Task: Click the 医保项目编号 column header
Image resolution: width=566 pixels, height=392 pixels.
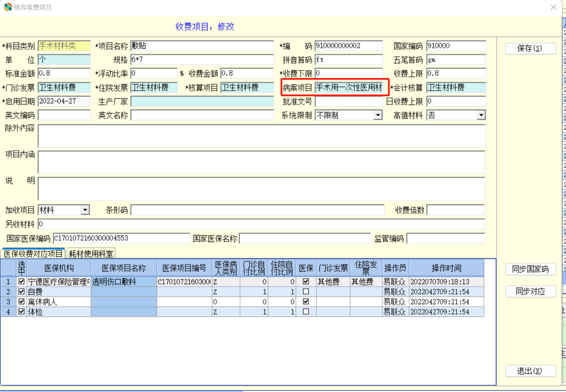Action: tap(184, 268)
